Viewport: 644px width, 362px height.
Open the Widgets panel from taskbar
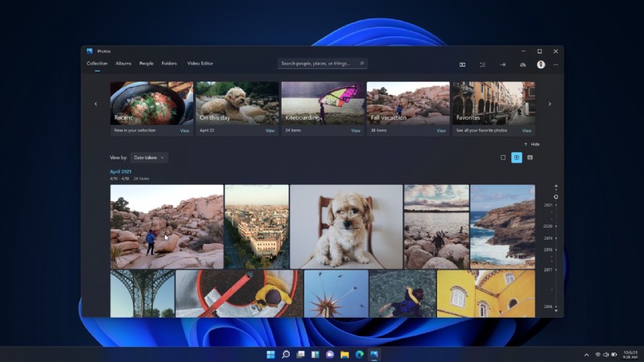[x=315, y=354]
